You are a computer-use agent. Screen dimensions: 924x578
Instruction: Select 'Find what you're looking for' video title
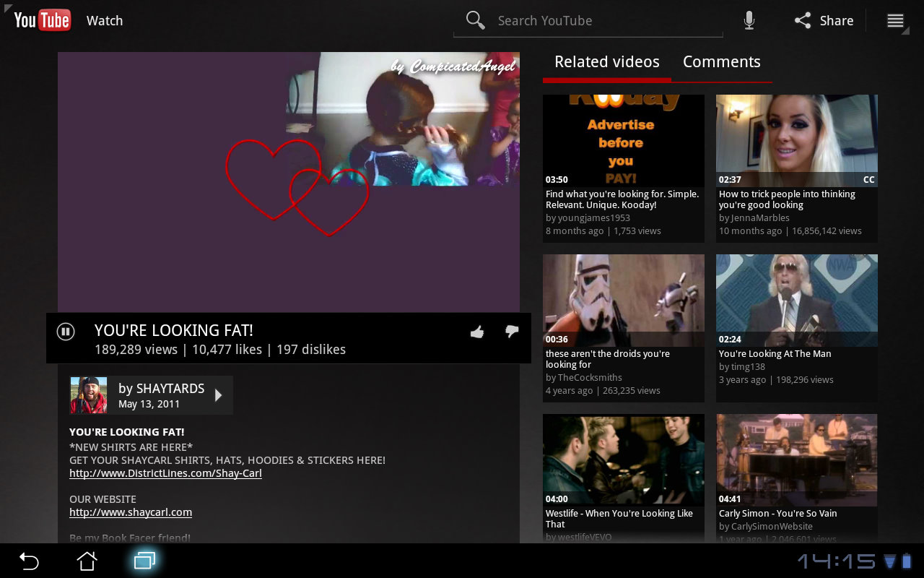[622, 199]
